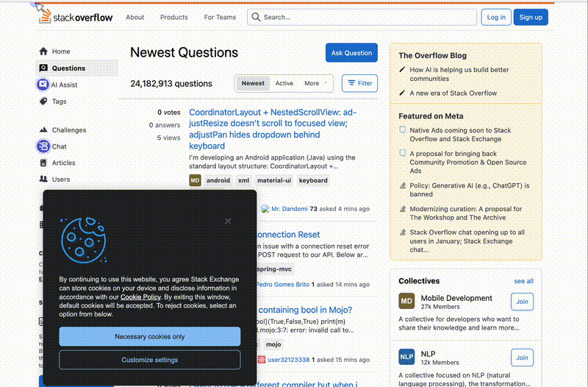Click the android tag on first question

218,180
